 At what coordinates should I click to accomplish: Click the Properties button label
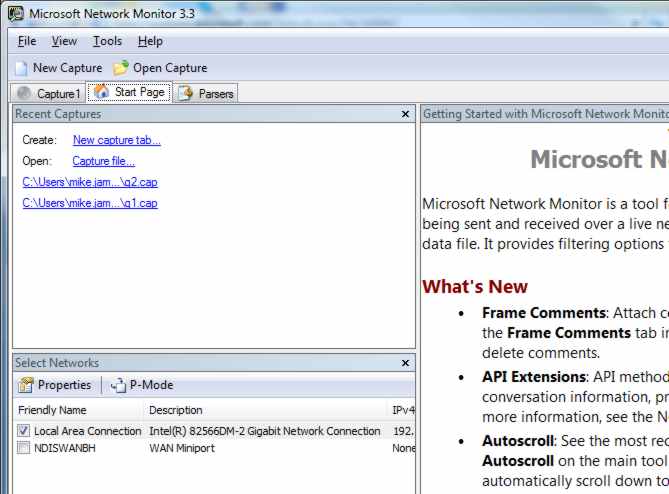pos(64,385)
